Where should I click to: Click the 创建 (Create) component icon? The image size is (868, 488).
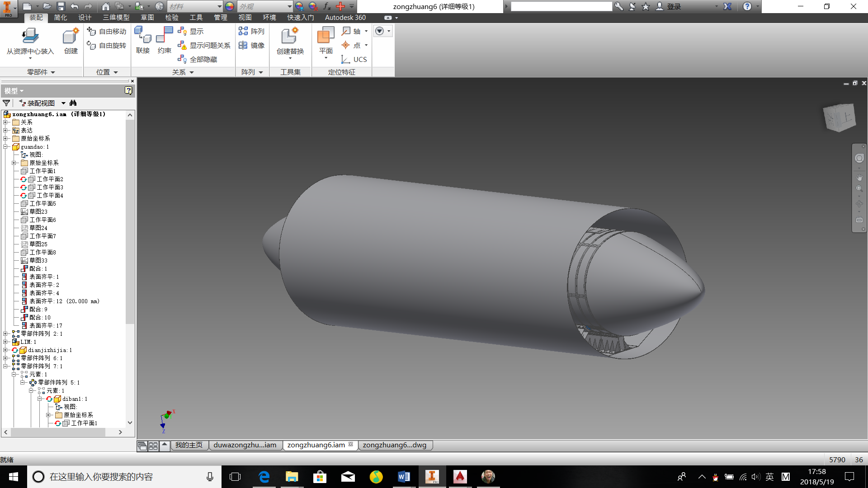tap(71, 36)
